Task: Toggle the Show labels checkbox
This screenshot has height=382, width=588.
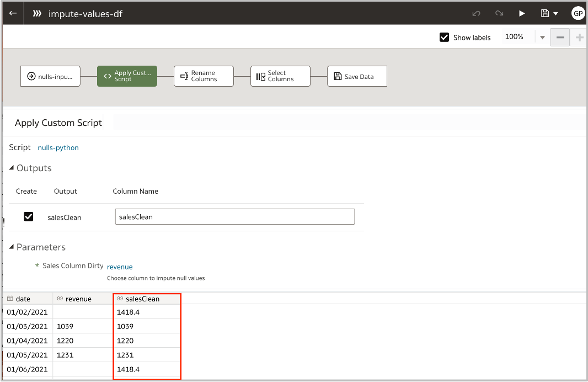Action: point(444,37)
